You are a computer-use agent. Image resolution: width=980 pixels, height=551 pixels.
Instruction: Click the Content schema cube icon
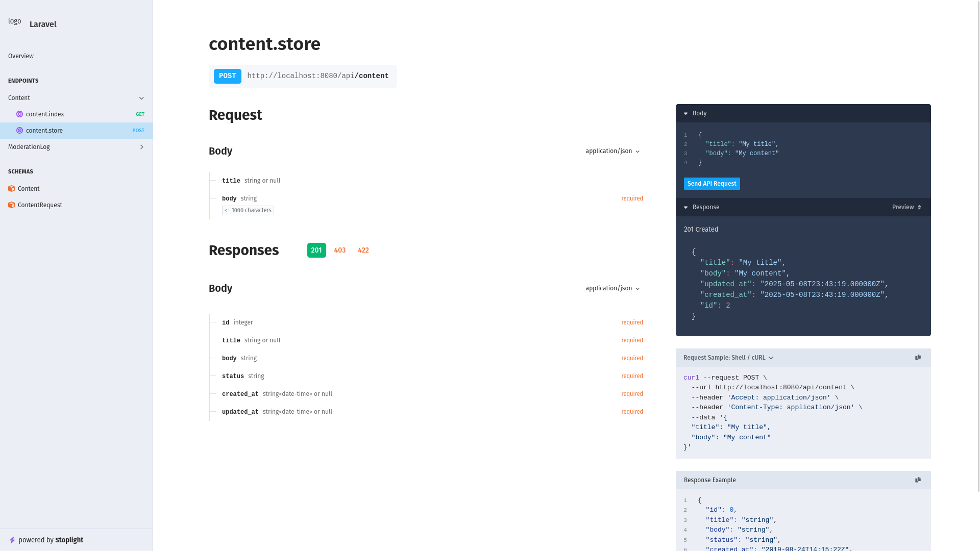pos(11,189)
